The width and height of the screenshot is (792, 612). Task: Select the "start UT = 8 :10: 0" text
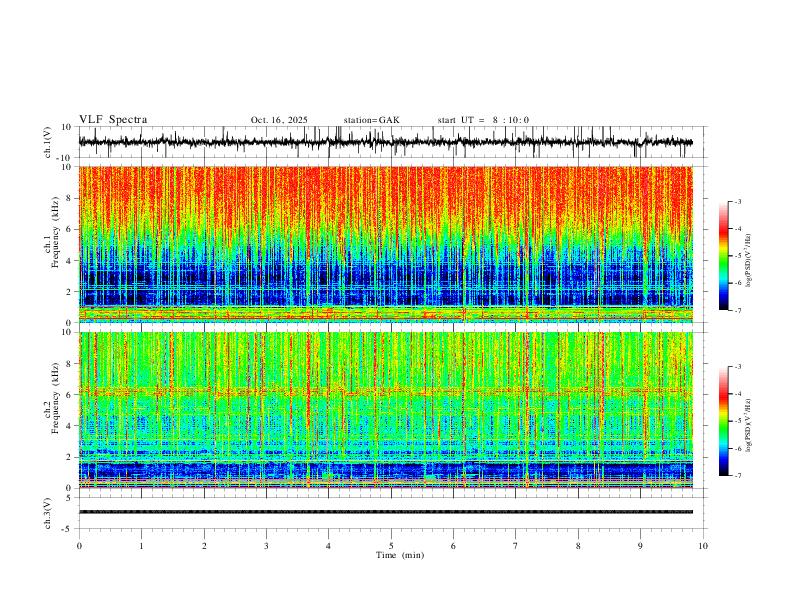tap(483, 120)
